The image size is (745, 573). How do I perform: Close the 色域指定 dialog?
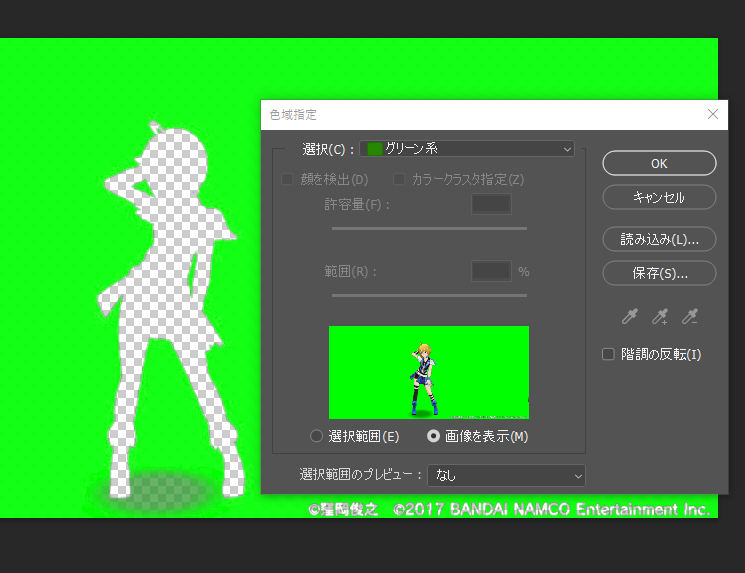pos(712,114)
